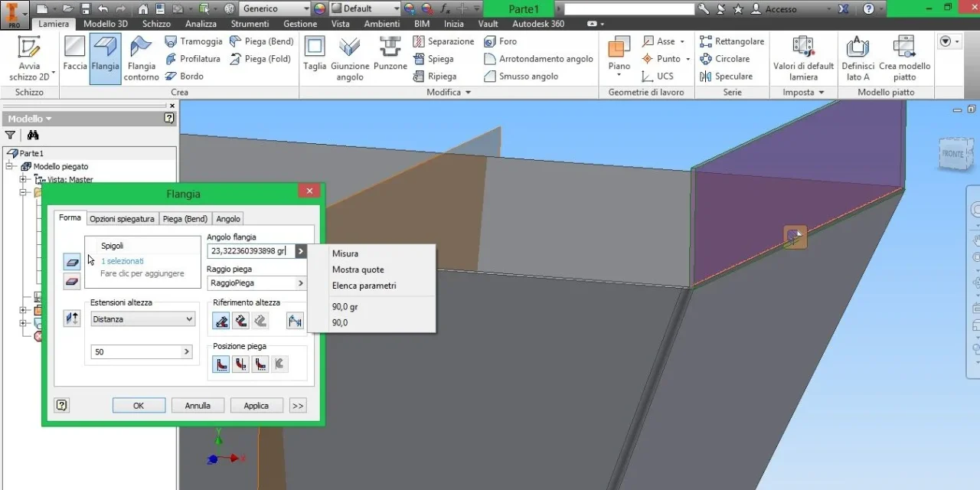Select the first Posizione piega option

(x=220, y=364)
